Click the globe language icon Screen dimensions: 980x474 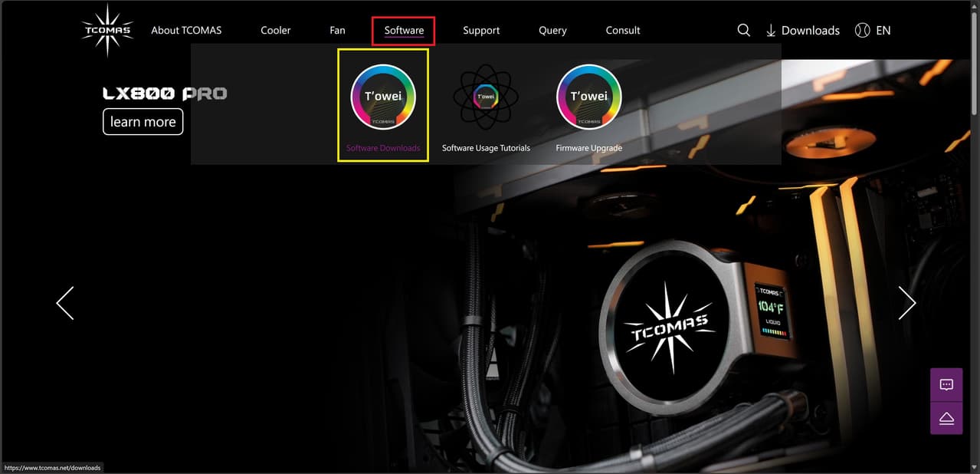point(862,31)
